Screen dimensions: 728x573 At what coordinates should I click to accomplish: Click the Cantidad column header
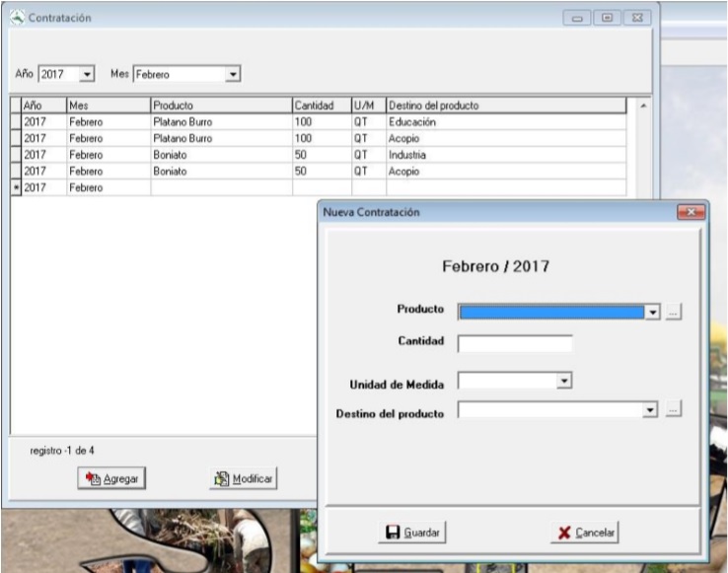tap(321, 106)
